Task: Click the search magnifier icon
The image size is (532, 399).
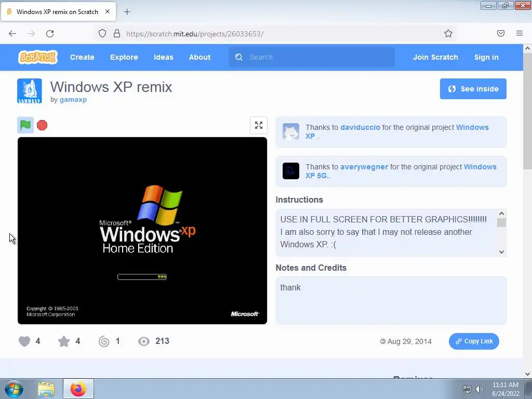Action: (x=239, y=57)
